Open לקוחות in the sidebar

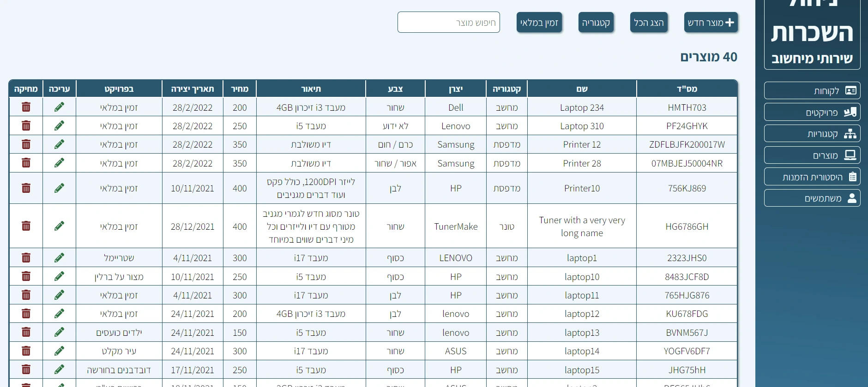pyautogui.click(x=812, y=91)
